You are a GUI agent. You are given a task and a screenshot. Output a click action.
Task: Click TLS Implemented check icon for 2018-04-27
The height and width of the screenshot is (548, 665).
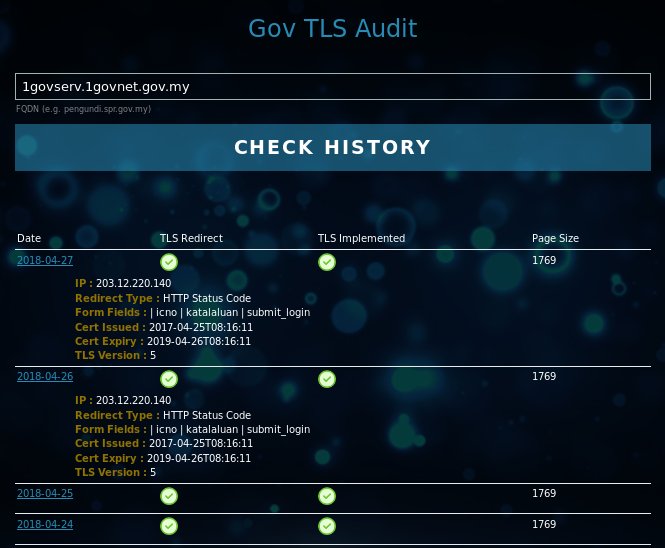(x=327, y=262)
